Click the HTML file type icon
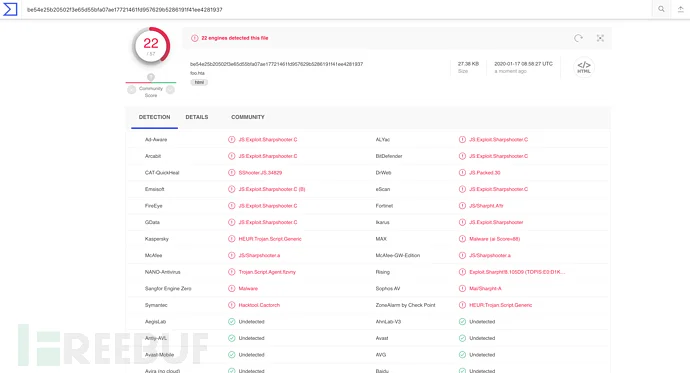690x373 pixels. pos(584,67)
